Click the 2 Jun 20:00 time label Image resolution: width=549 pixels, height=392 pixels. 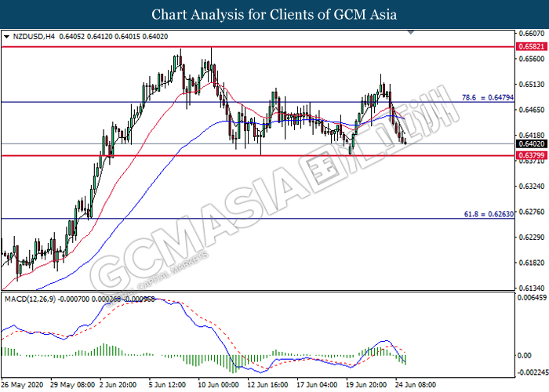[118, 385]
